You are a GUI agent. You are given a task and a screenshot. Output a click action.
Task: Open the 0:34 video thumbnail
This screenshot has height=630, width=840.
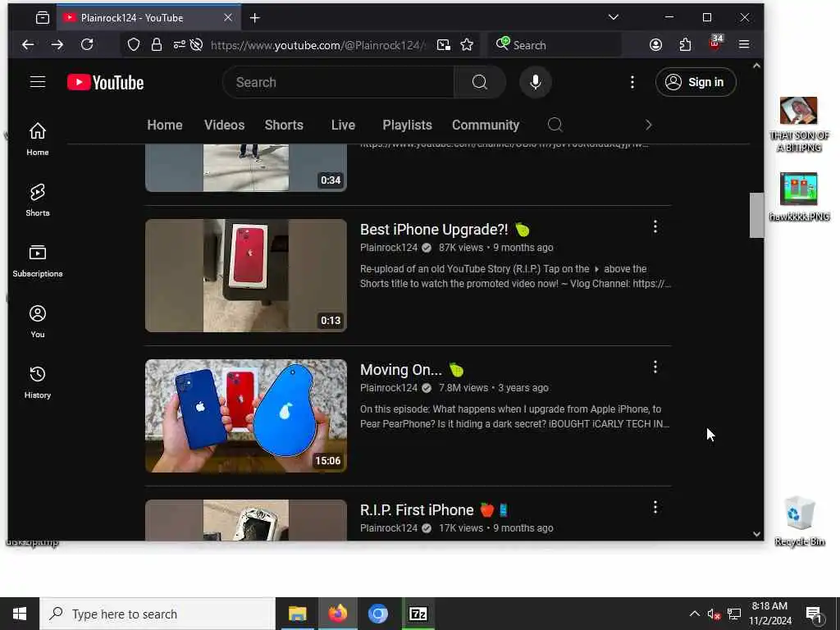pyautogui.click(x=246, y=167)
